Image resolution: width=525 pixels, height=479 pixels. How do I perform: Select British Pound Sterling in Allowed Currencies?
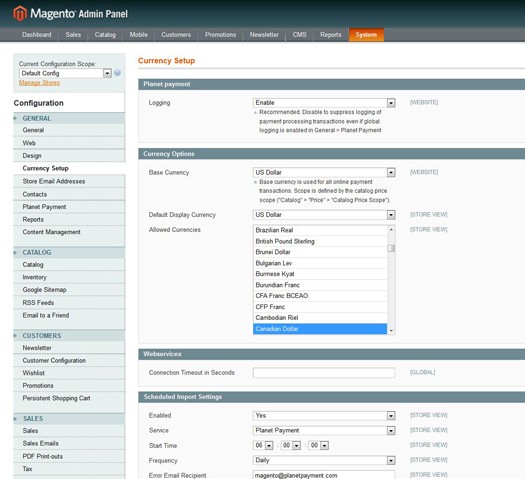click(320, 241)
